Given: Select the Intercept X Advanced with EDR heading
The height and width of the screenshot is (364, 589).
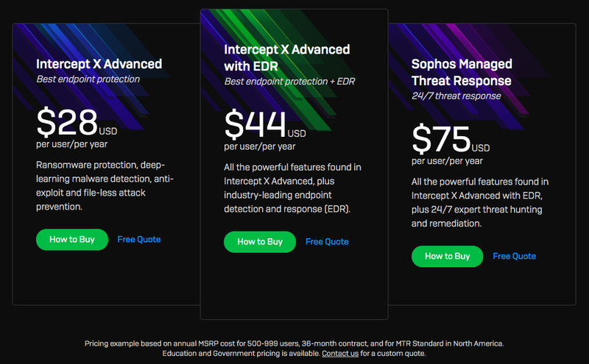Looking at the screenshot, I should tap(287, 58).
